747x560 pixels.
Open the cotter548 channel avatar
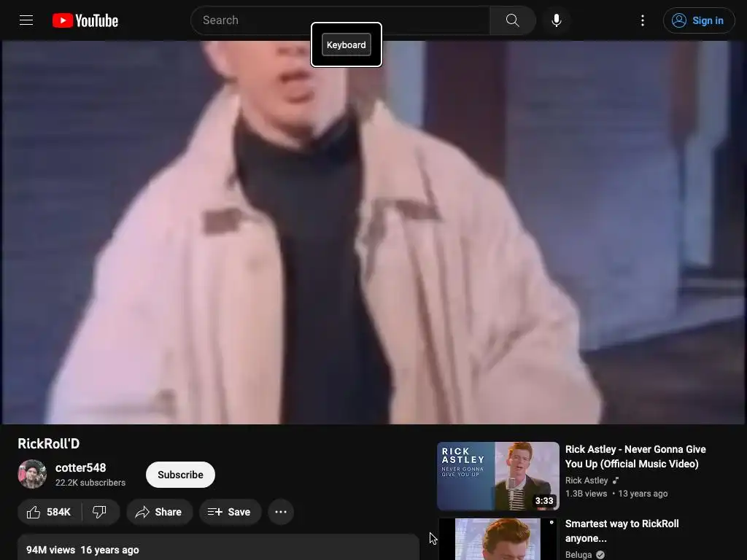click(32, 474)
